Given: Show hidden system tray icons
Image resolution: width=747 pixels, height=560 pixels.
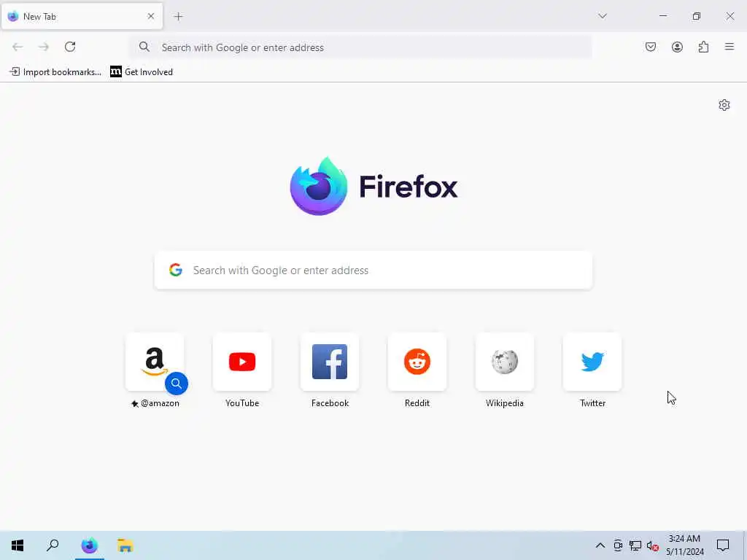Looking at the screenshot, I should coord(600,545).
